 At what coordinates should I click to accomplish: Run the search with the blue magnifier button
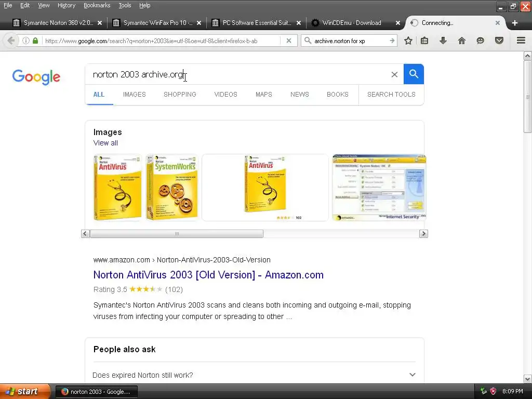tap(414, 74)
